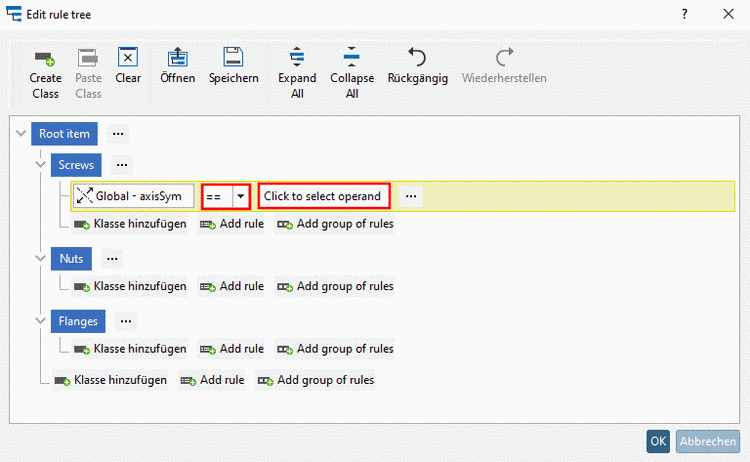Open the ellipsis menu beside Flanges
This screenshot has height=462, width=750.
(126, 321)
